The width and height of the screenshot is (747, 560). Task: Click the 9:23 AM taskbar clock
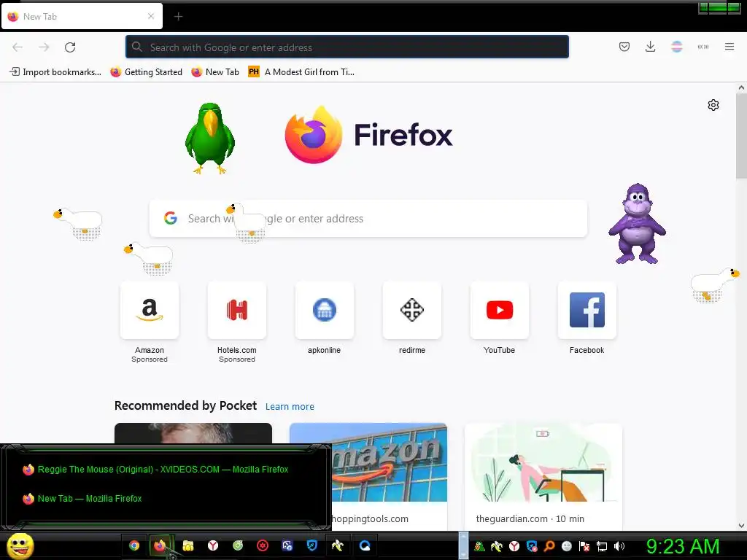pos(683,546)
